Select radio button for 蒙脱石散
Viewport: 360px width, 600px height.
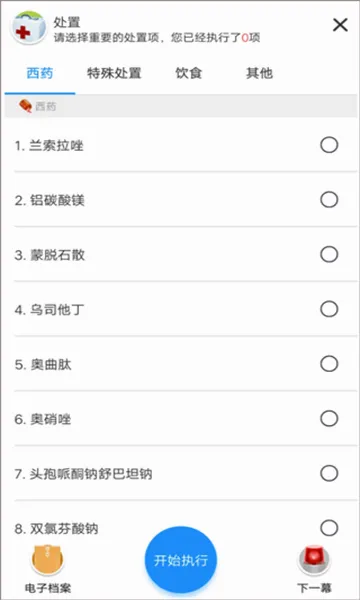(329, 254)
